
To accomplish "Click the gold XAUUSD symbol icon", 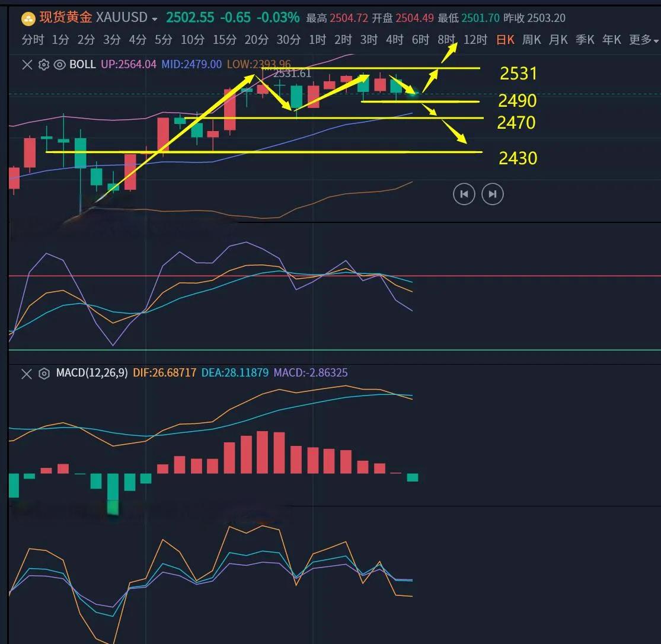I will [28, 18].
